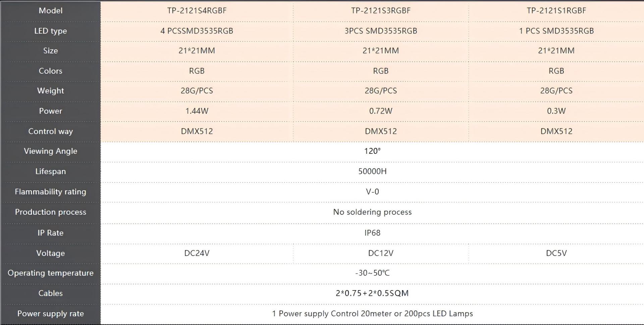Click the Viewing Angle row label
Screen dimensions: 644x325
tap(51, 151)
